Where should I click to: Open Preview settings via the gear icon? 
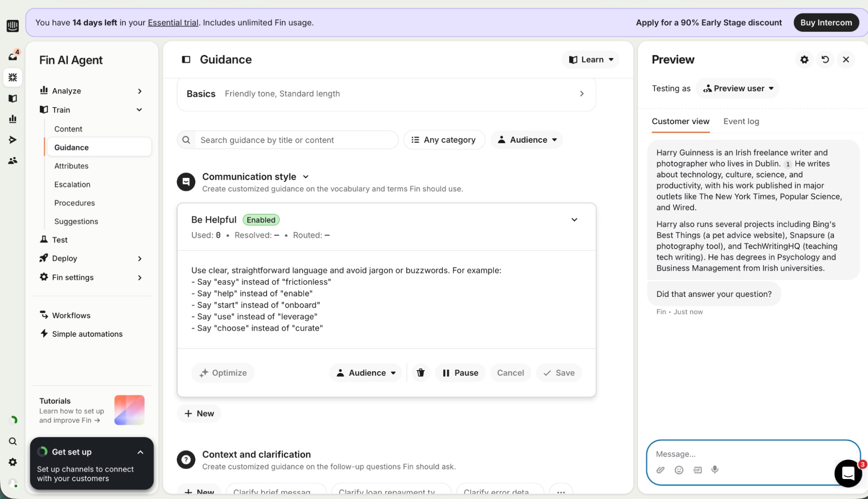pos(804,59)
